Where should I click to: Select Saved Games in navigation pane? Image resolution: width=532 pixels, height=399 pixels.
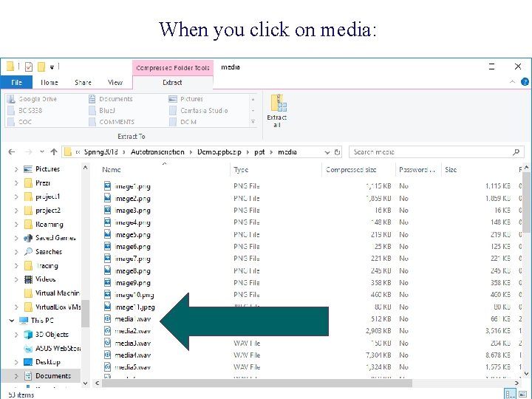tap(50, 238)
